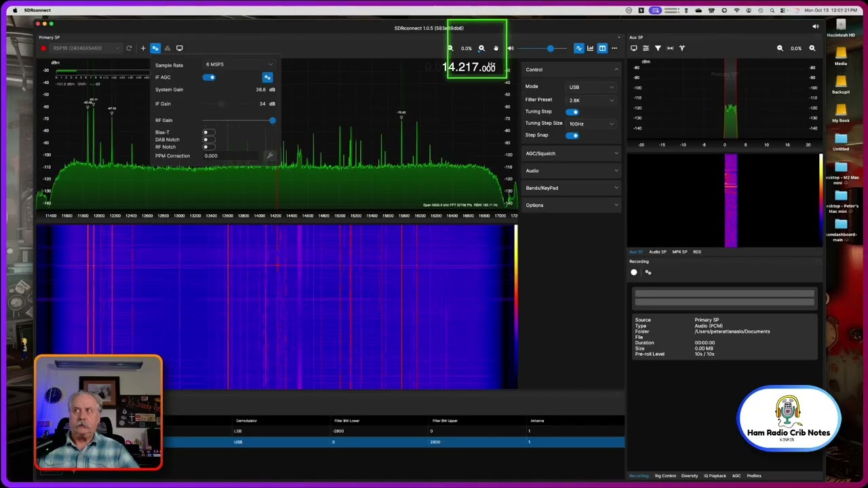
Task: Click Aux SP bandwidth arrows icon
Action: click(670, 48)
